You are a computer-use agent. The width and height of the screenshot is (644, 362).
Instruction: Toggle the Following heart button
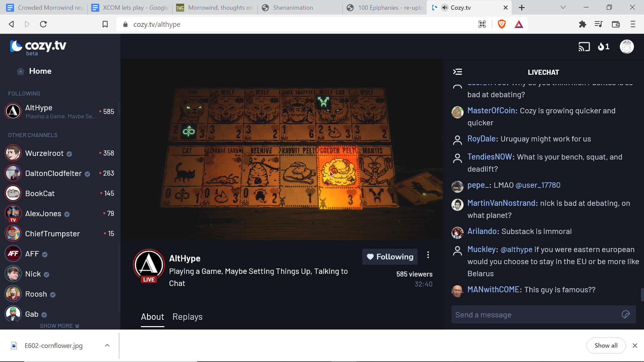pos(390,257)
